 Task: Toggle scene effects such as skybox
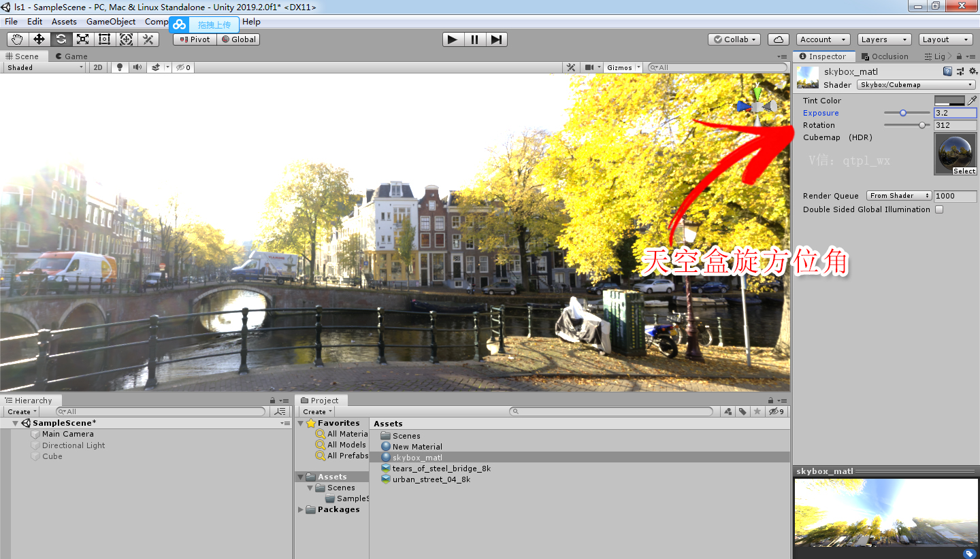point(156,67)
